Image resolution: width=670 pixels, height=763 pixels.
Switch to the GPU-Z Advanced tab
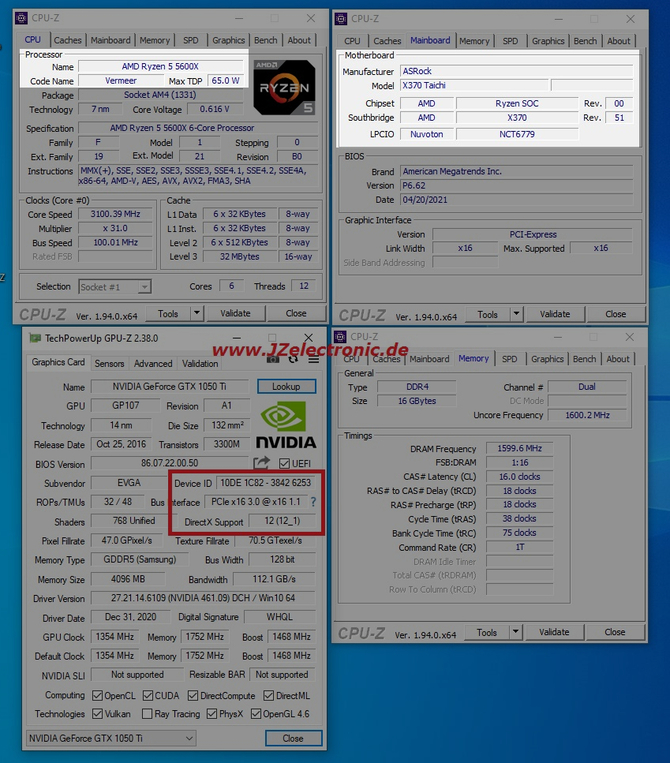(153, 363)
